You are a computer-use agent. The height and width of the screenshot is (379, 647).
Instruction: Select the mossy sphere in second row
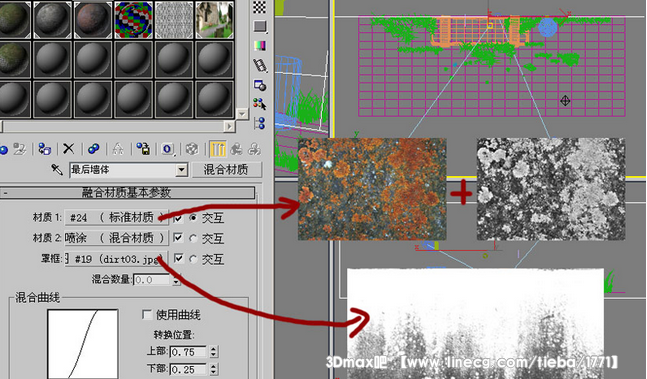coord(14,59)
